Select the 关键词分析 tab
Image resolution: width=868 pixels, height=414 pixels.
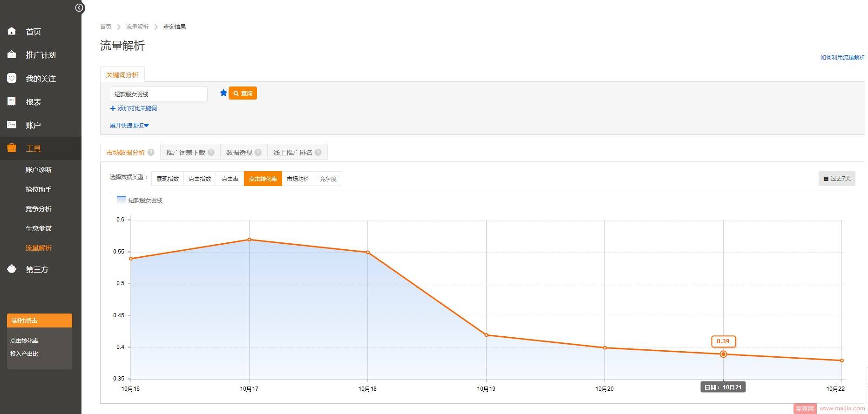tap(122, 74)
